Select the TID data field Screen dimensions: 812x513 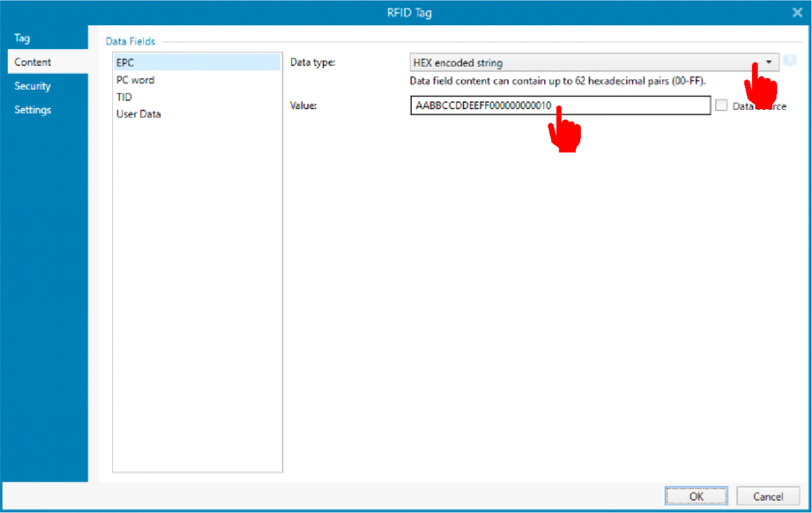[x=124, y=97]
